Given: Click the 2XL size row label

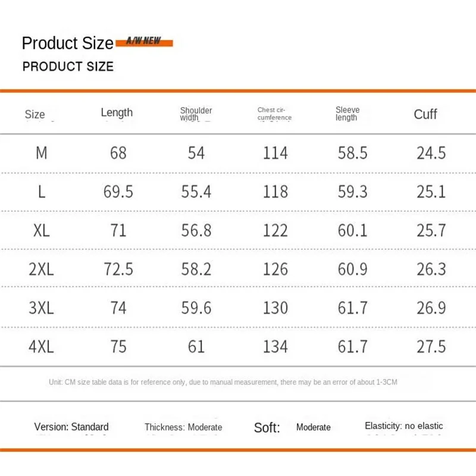Looking at the screenshot, I should (41, 269).
